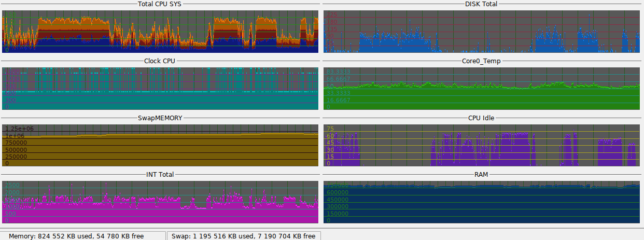
Task: Click the "RAM" title text
Action: pos(481,175)
